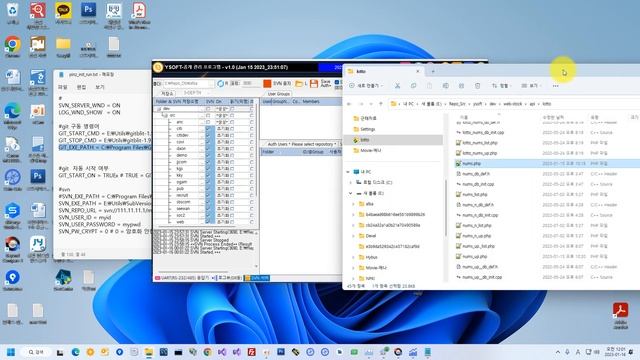Toggle SVN On checkbox for cfd row
The height and width of the screenshot is (360, 640).
208,129
